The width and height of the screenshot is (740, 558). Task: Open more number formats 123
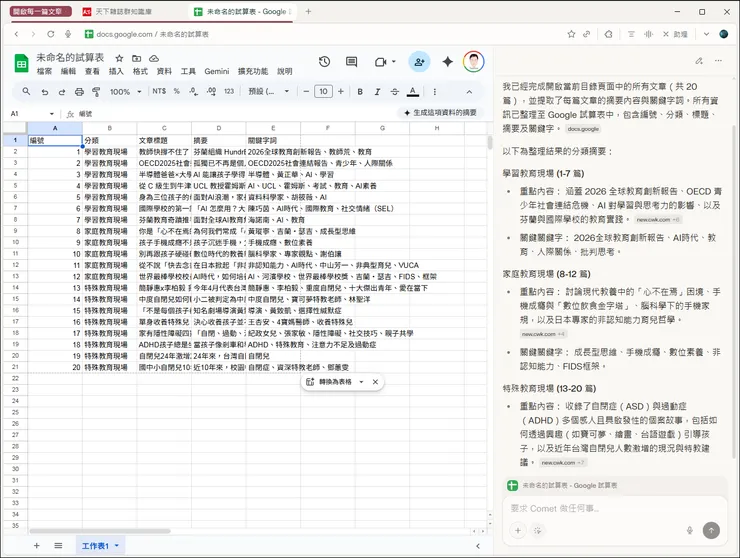[229, 92]
